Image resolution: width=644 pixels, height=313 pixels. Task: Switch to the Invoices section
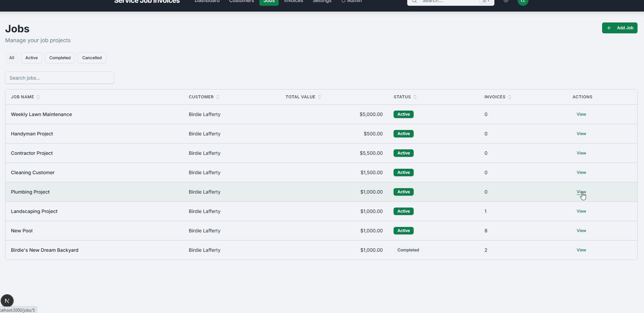pyautogui.click(x=293, y=1)
